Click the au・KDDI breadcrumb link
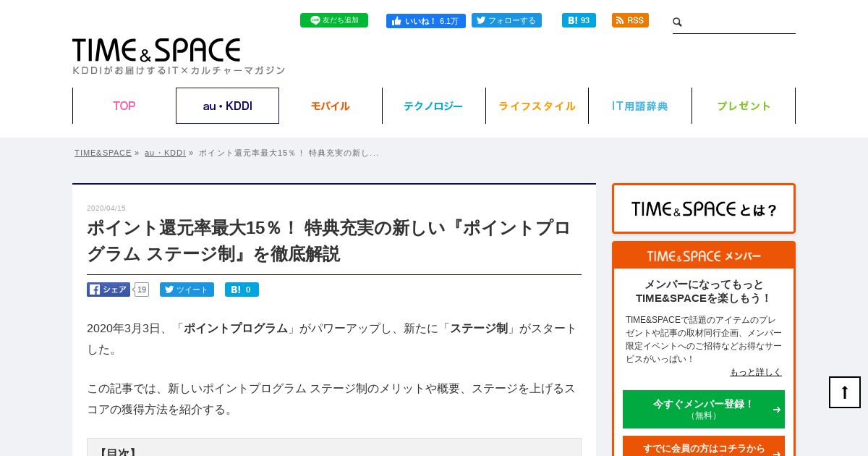The height and width of the screenshot is (456, 868). (x=165, y=153)
